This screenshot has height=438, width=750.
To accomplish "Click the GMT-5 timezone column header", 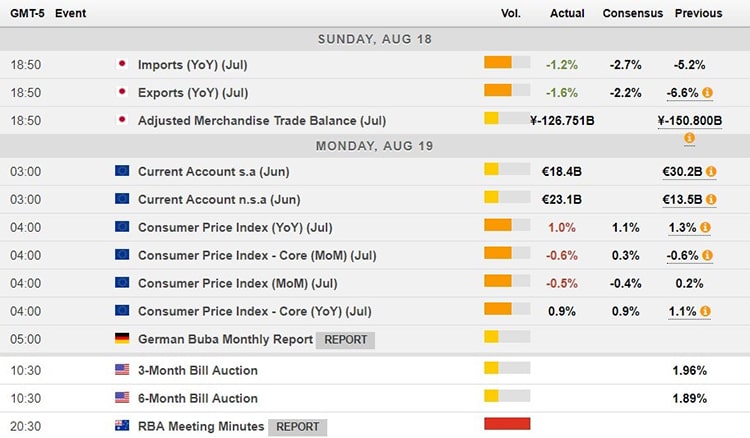I will (x=26, y=14).
